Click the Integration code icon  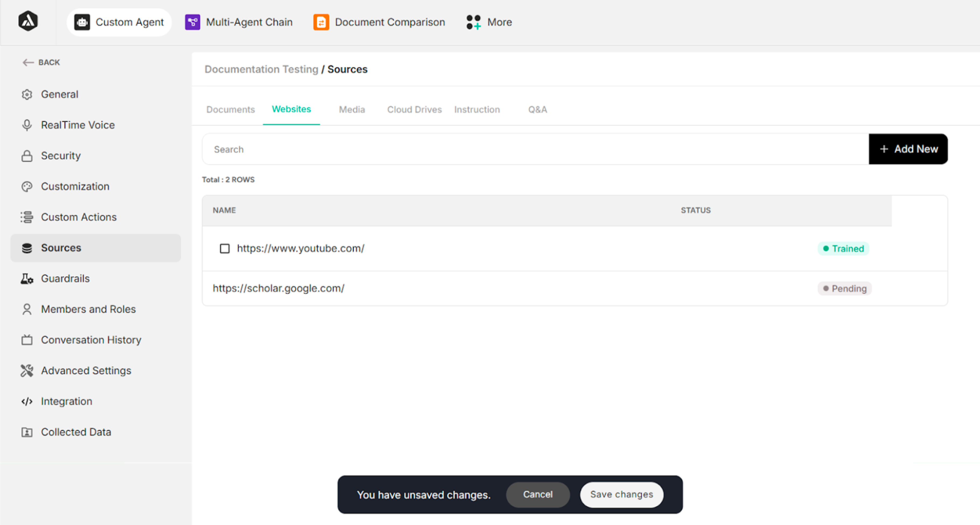click(x=27, y=401)
